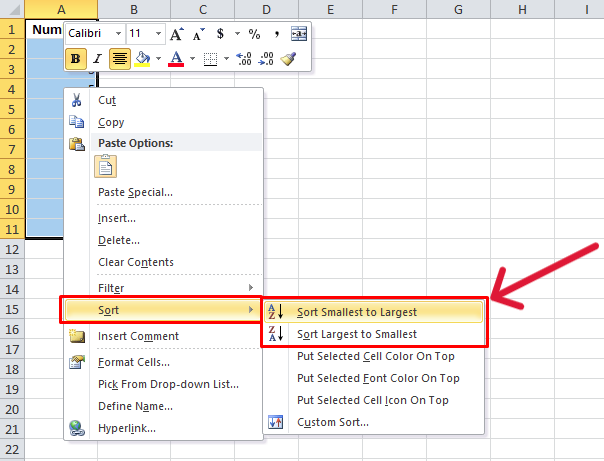
Task: Open Custom Sort dialog
Action: pyautogui.click(x=333, y=422)
